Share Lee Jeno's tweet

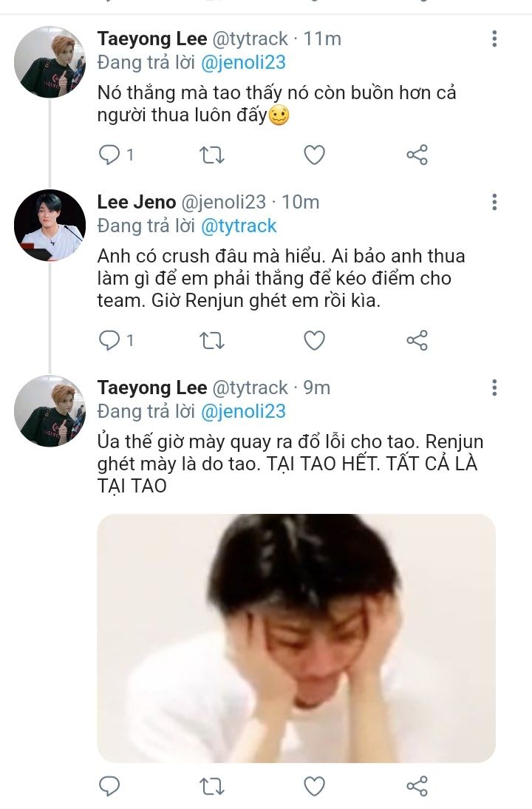tap(417, 340)
